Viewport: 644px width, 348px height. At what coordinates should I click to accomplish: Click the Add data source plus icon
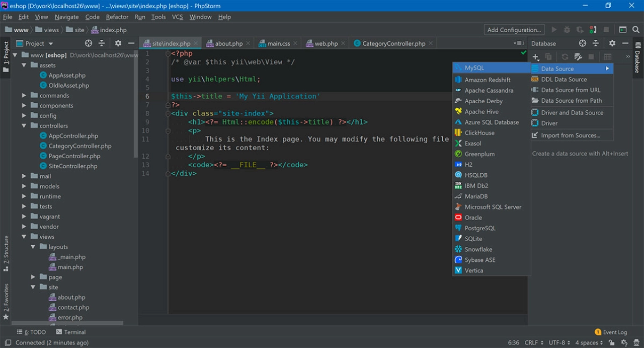536,57
